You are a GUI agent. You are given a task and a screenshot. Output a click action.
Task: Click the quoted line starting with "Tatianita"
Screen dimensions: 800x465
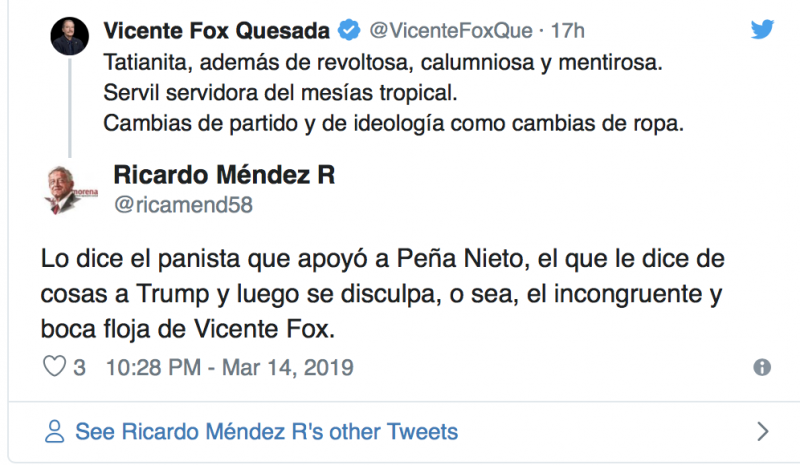point(382,64)
